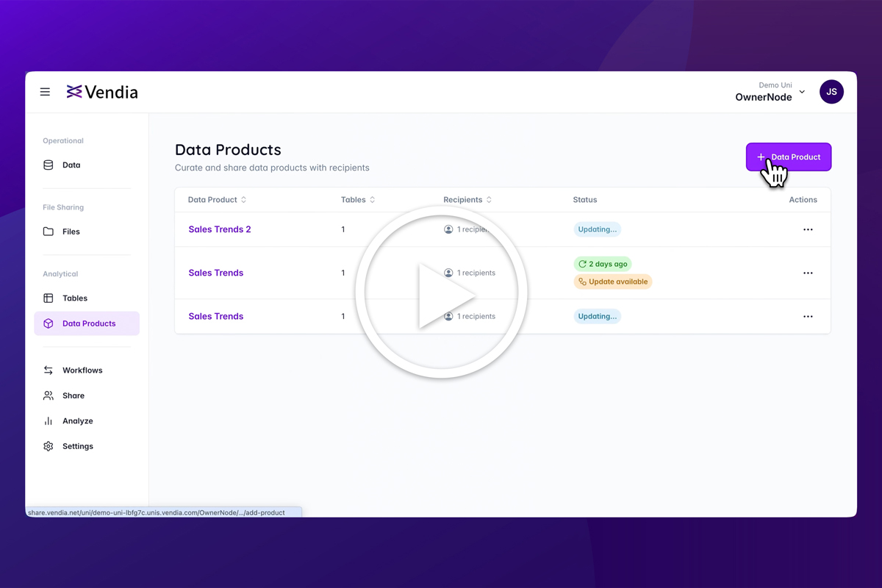Open the Sales Trends 2 data product

click(x=220, y=229)
